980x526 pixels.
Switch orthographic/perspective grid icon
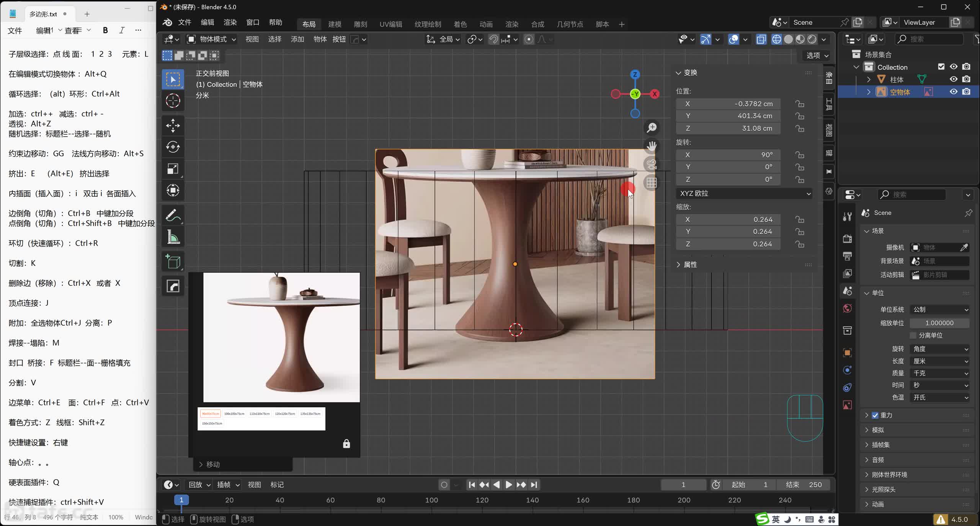point(651,183)
